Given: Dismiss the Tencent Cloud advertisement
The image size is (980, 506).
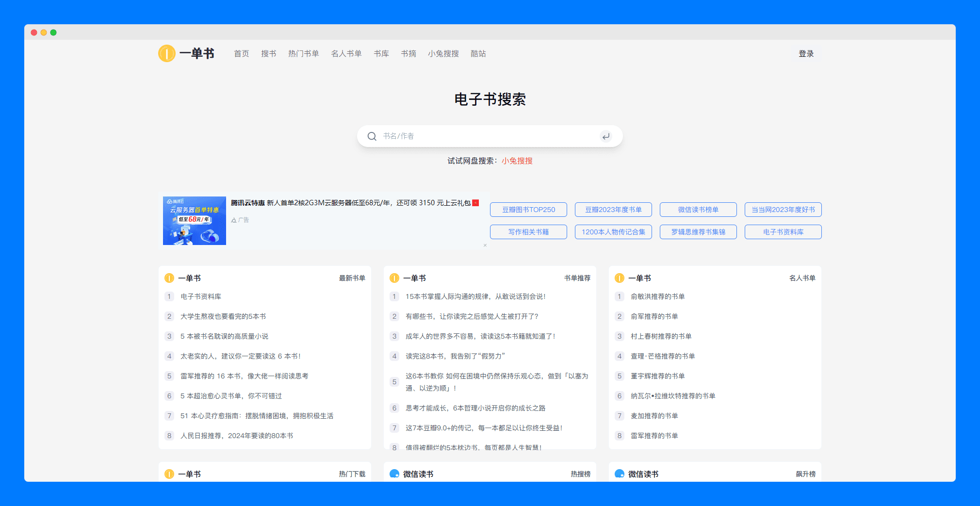Looking at the screenshot, I should click(x=485, y=245).
